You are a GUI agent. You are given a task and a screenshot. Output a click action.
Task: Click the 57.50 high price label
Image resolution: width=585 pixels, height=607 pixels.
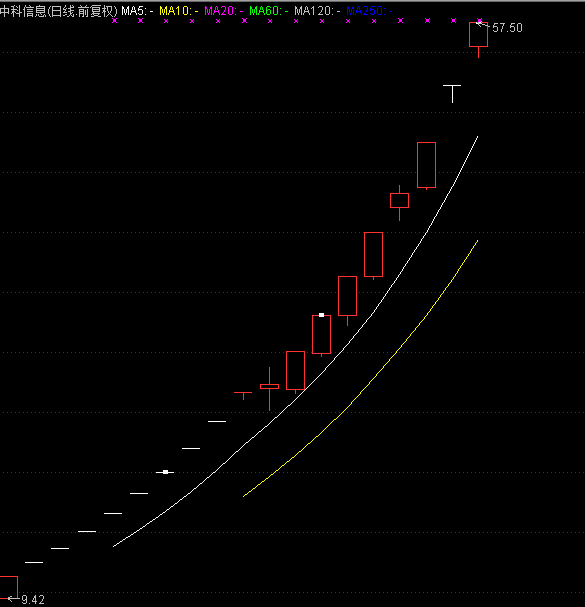(507, 28)
